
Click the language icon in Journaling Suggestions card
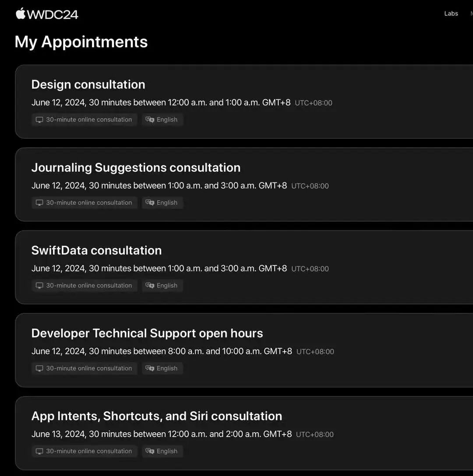[x=149, y=203]
